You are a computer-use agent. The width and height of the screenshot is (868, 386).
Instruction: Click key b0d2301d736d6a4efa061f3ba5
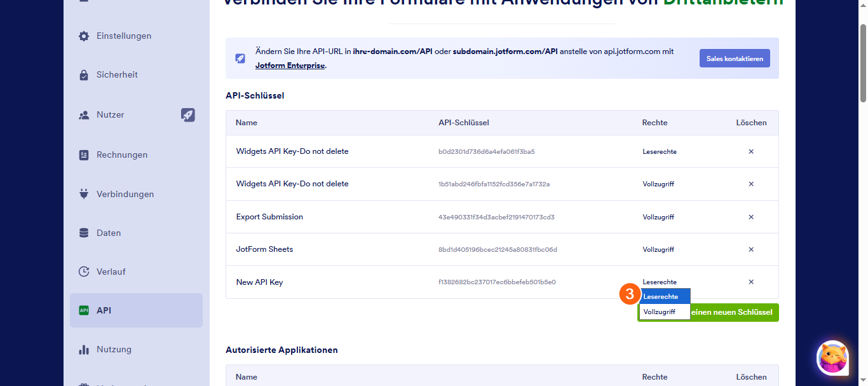click(487, 152)
